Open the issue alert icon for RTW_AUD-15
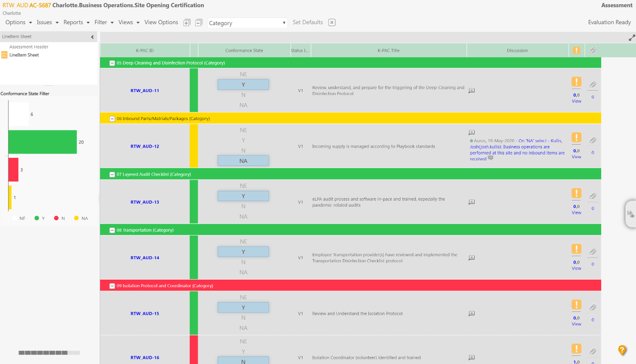This screenshot has height=364, width=636. [x=576, y=304]
